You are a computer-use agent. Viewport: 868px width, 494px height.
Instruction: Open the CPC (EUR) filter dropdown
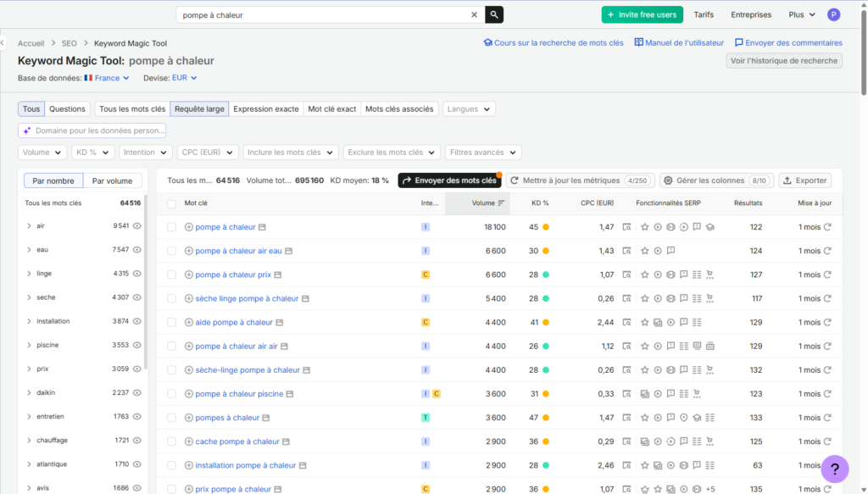click(208, 153)
